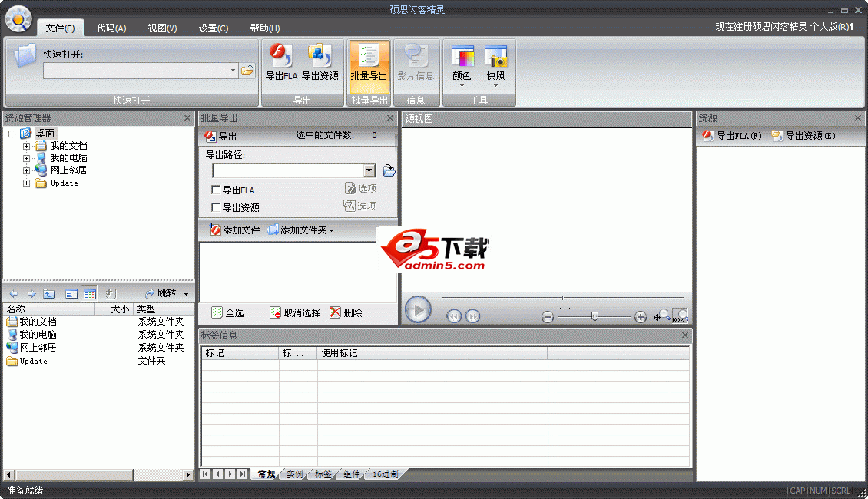Click the explorer up-folder icon
868x499 pixels.
[49, 294]
